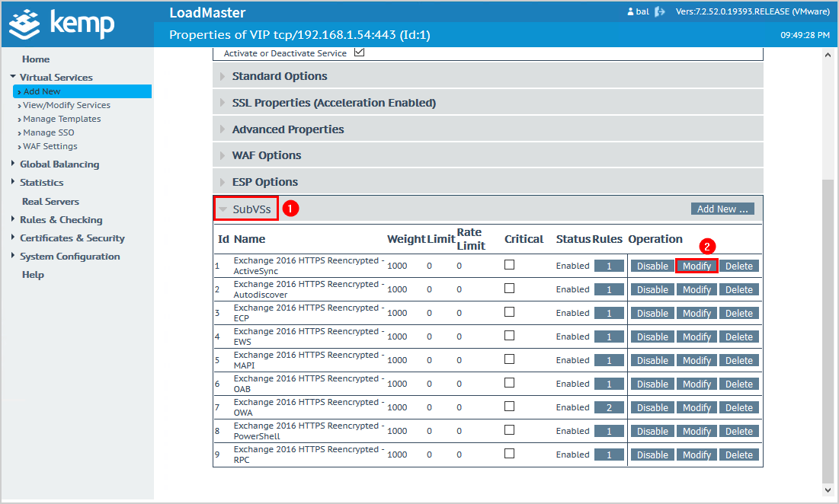Open rules for OWA SubVS
This screenshot has width=839, height=504.
(609, 407)
